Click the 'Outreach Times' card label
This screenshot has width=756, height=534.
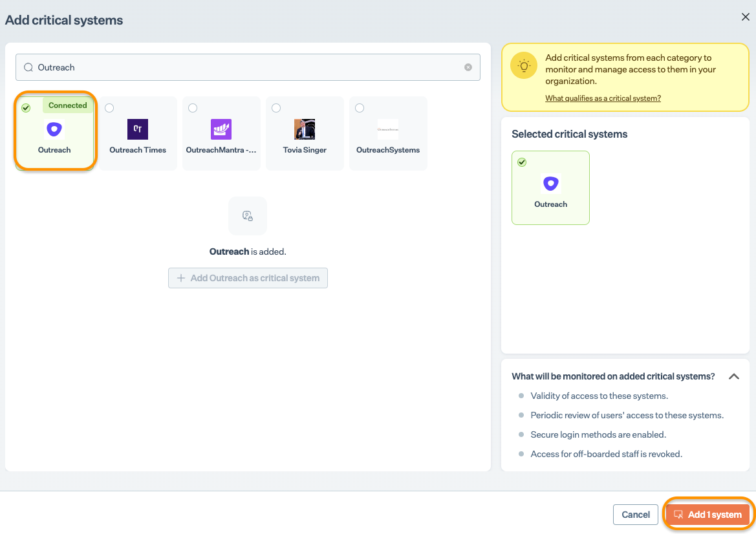pos(137,150)
